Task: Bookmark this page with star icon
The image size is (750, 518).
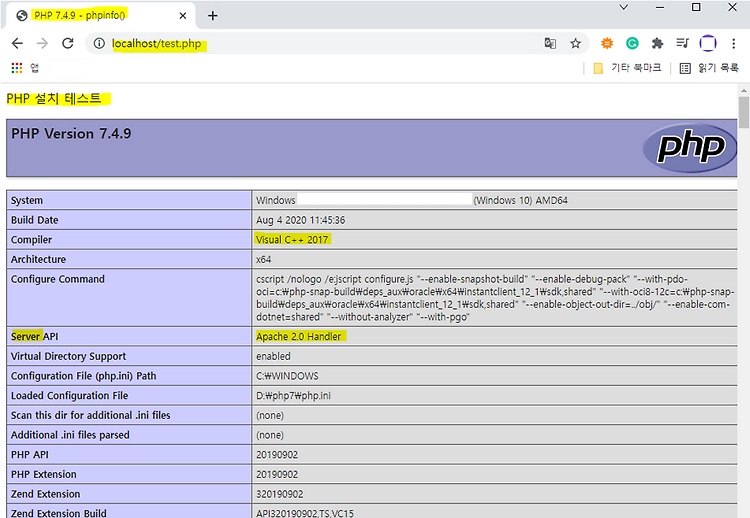Action: click(575, 44)
